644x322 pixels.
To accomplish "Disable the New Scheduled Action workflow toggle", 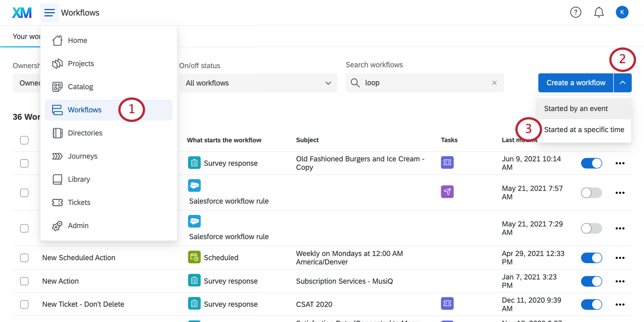I will click(x=591, y=258).
